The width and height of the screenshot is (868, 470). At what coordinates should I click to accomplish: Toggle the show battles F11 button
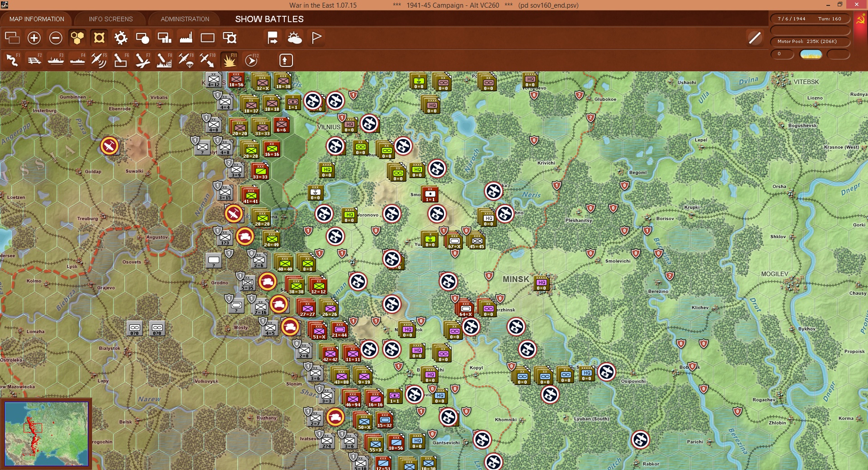tap(230, 60)
